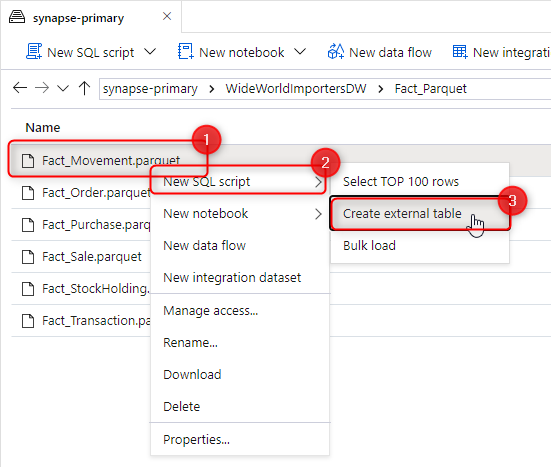Click file icon next to Fact_Transaction
This screenshot has height=467, width=551.
coord(28,321)
